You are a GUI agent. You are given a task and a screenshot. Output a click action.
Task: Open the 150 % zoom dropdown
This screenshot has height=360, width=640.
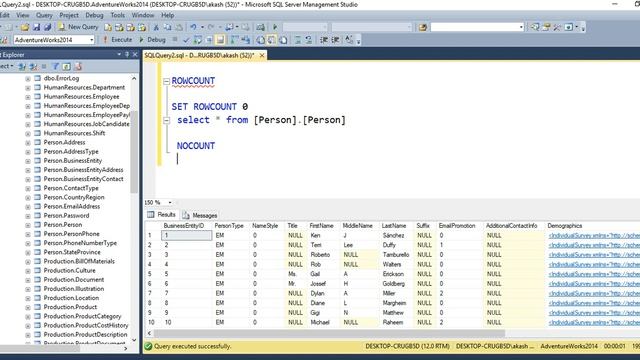pos(170,202)
